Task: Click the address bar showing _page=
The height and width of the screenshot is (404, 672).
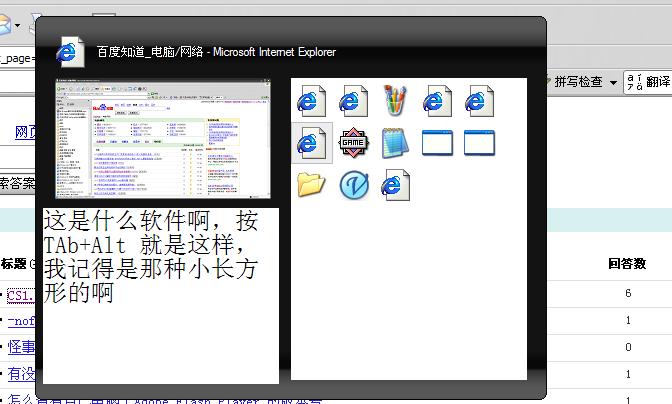Action: pos(18,58)
